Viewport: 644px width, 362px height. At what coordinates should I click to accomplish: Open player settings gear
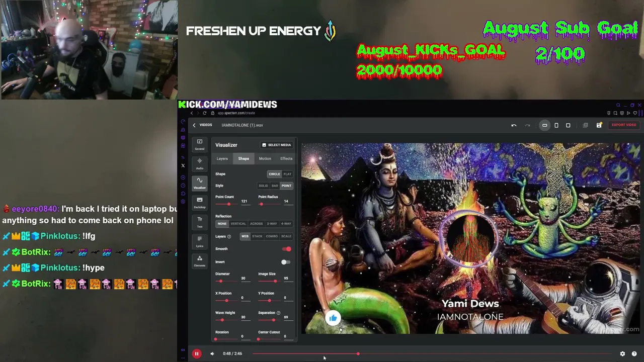pyautogui.click(x=622, y=354)
